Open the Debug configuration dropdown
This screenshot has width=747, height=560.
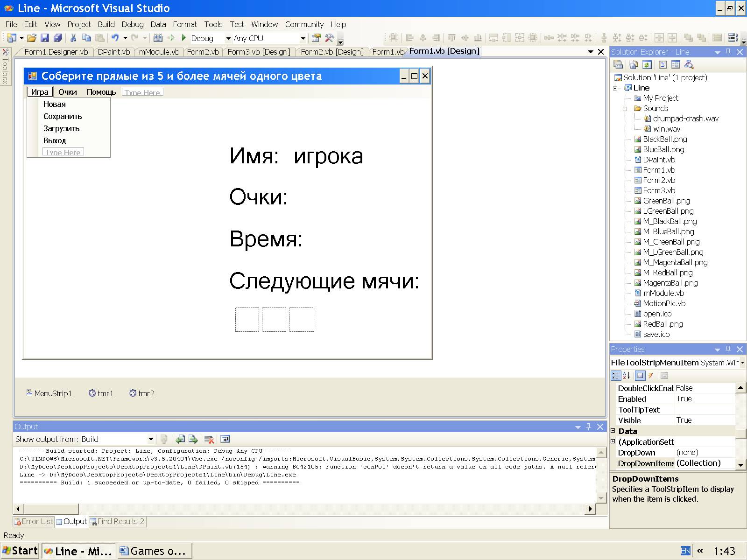[x=228, y=38]
